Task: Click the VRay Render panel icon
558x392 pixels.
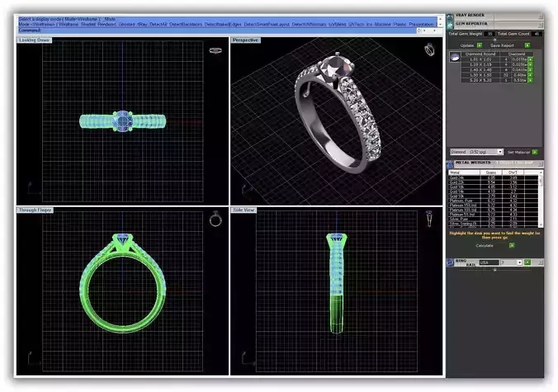Action: coord(450,17)
